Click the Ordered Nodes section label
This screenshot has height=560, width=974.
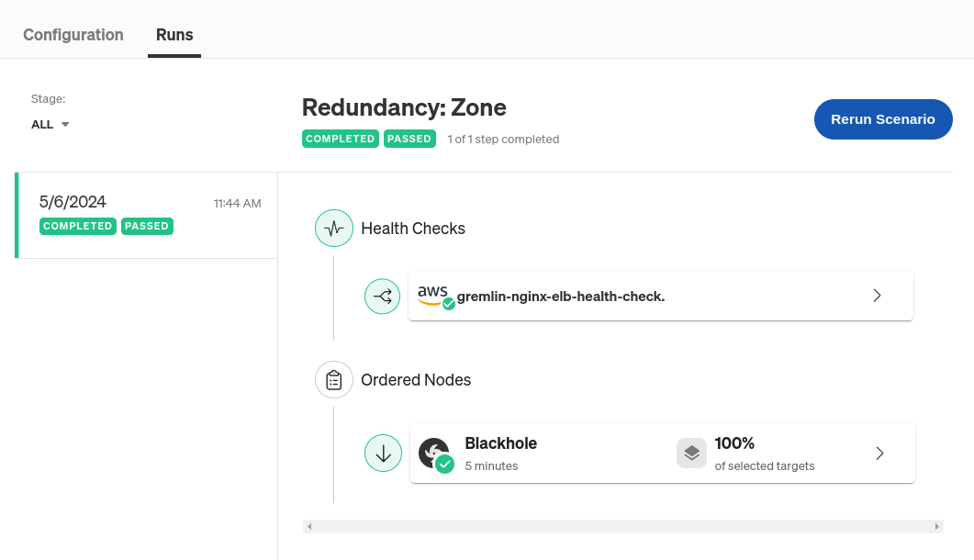[416, 380]
